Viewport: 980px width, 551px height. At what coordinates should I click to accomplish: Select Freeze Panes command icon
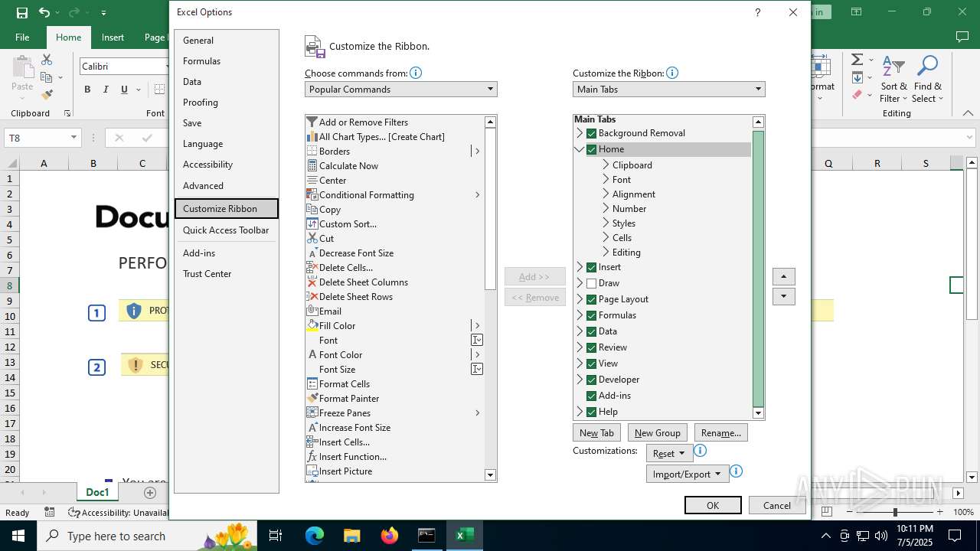[x=312, y=412]
